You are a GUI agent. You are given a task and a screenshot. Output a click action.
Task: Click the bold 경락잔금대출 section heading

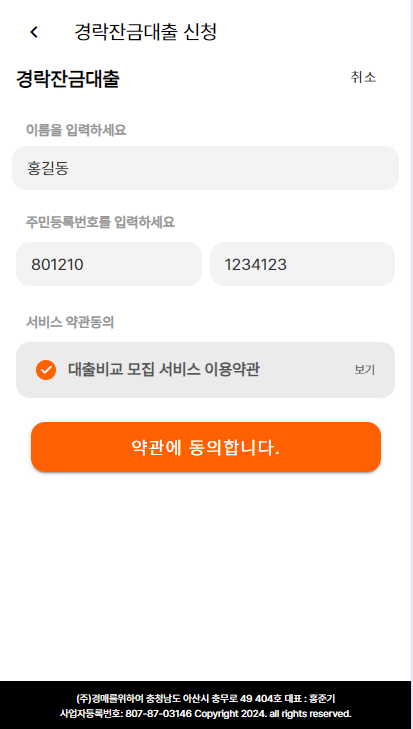pos(68,79)
